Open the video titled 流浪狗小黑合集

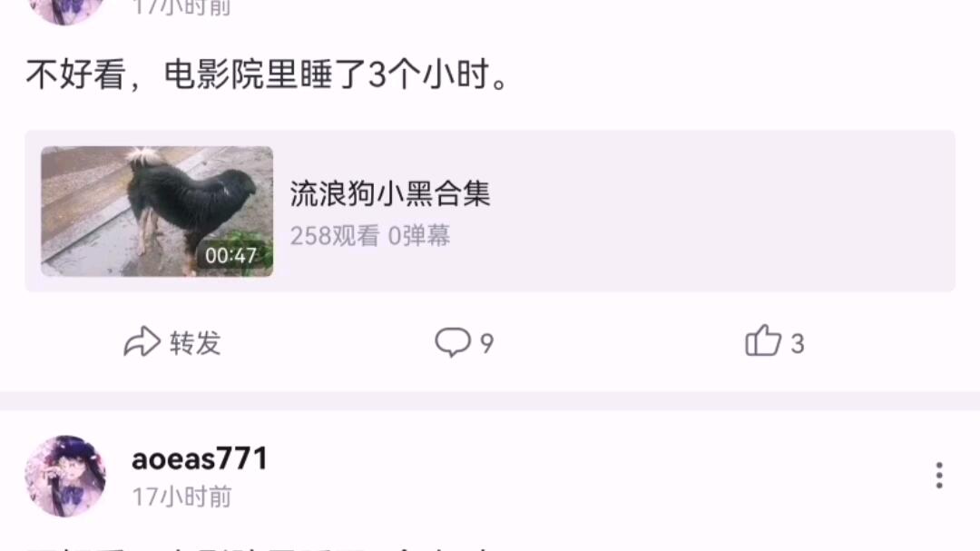390,193
